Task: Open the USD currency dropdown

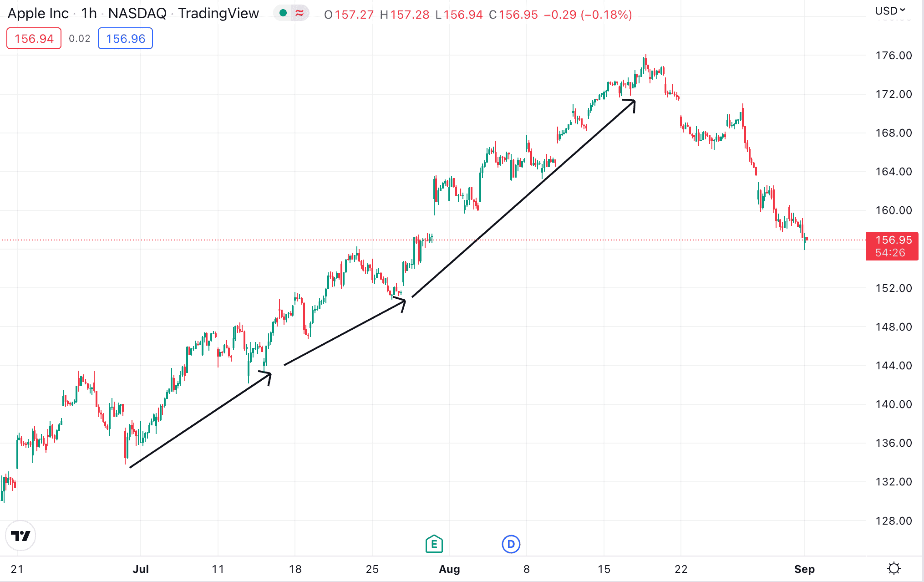Action: (890, 10)
